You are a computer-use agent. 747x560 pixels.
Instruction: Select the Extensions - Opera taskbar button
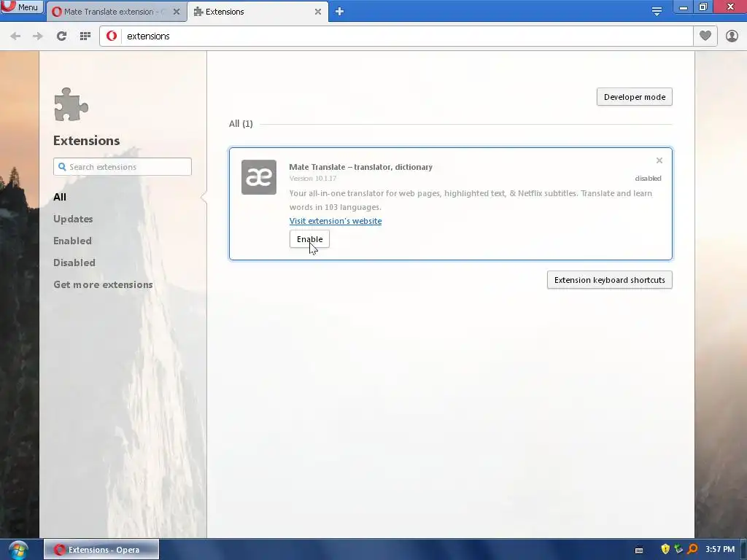coord(101,550)
